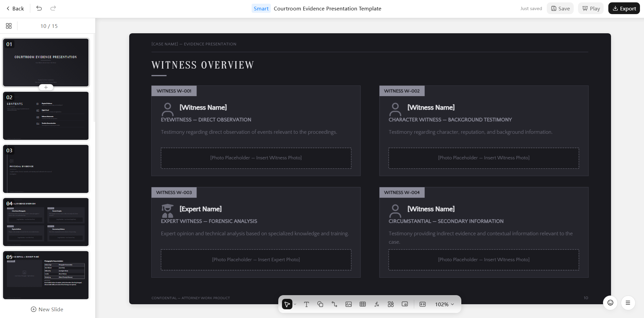This screenshot has height=318, width=644.
Task: Select CIRCUMSTANTIAL — SECONDARY INFORMATION subtitle
Action: click(446, 221)
